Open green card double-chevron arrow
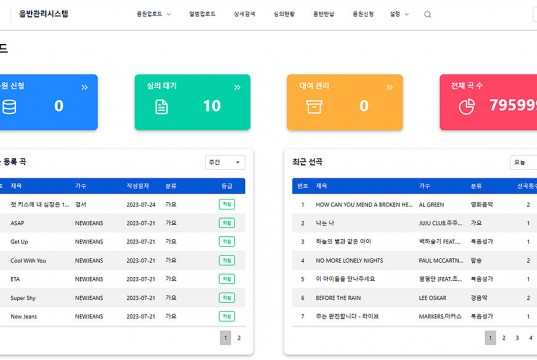The width and height of the screenshot is (537, 360). (x=237, y=87)
